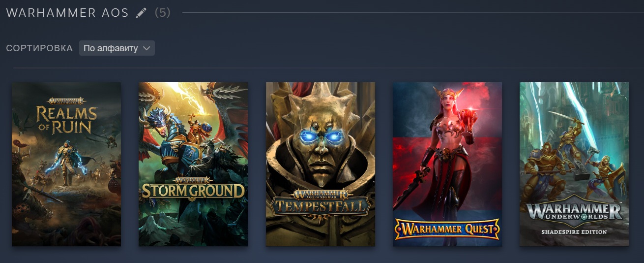Click the (5) game count indicator
The width and height of the screenshot is (644, 263).
[x=163, y=13]
